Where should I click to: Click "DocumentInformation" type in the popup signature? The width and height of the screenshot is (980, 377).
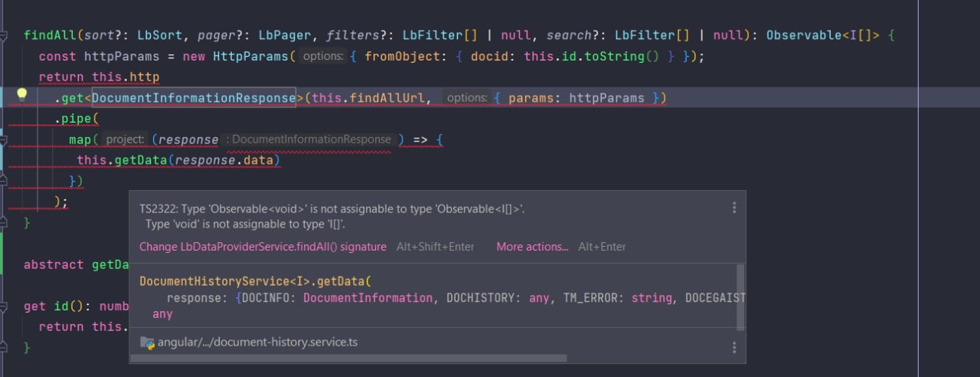coord(368,298)
